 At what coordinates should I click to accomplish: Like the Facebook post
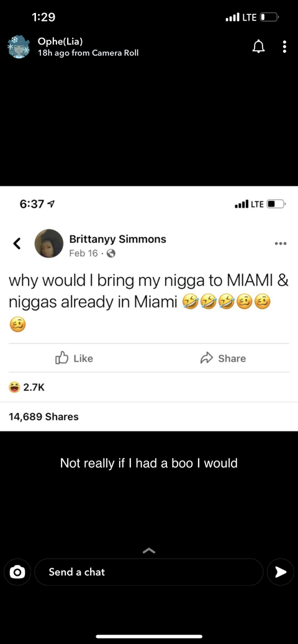(x=74, y=358)
